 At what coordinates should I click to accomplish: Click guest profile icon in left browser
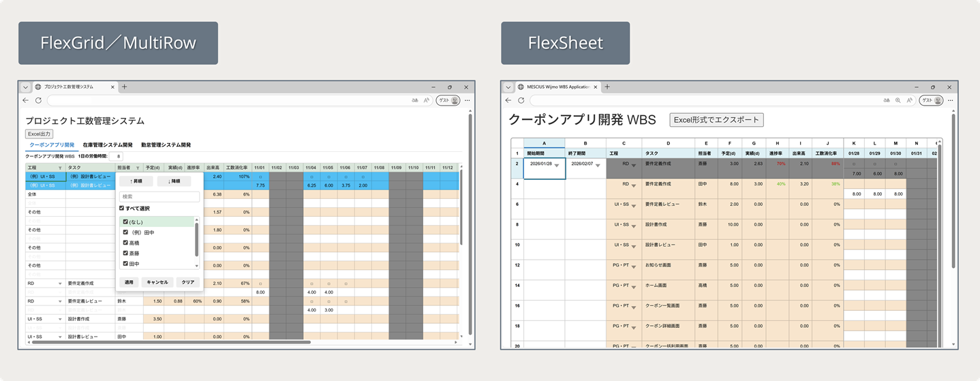(x=448, y=100)
